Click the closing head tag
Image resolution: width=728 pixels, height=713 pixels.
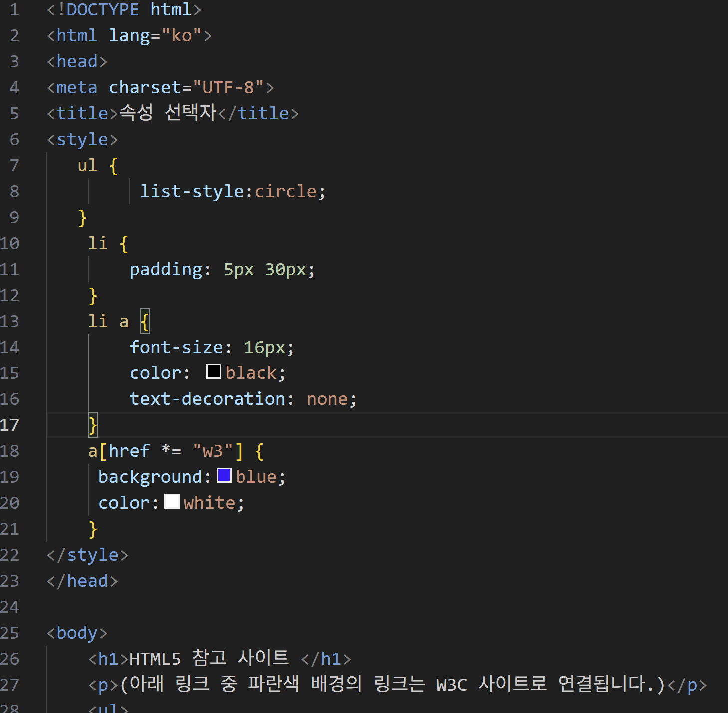pos(82,581)
